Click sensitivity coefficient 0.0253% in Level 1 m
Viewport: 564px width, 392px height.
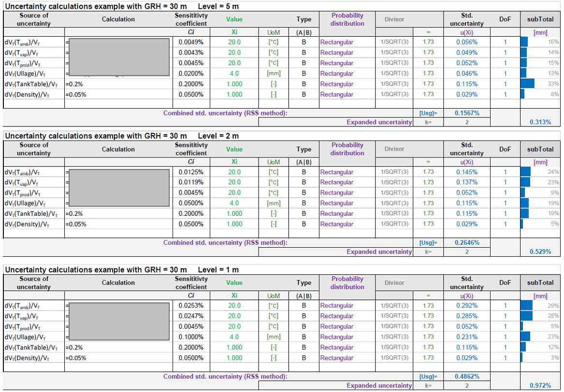[x=191, y=305]
